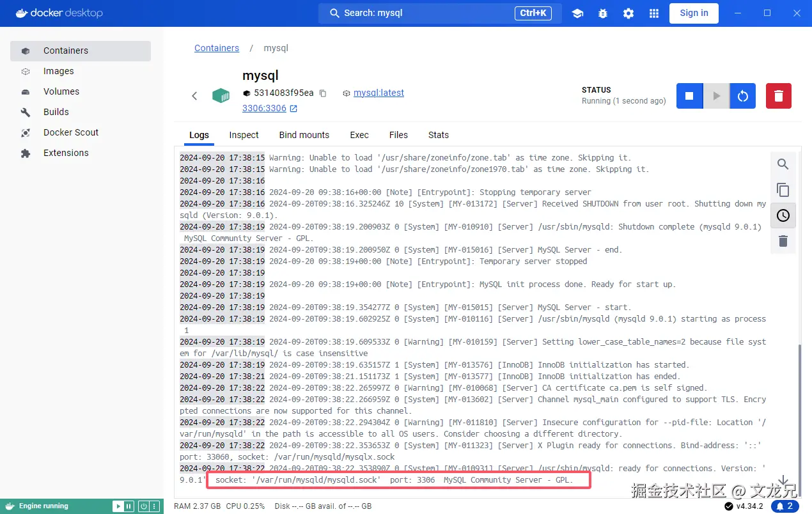
Task: Open Builds in the sidebar
Action: tap(81, 112)
